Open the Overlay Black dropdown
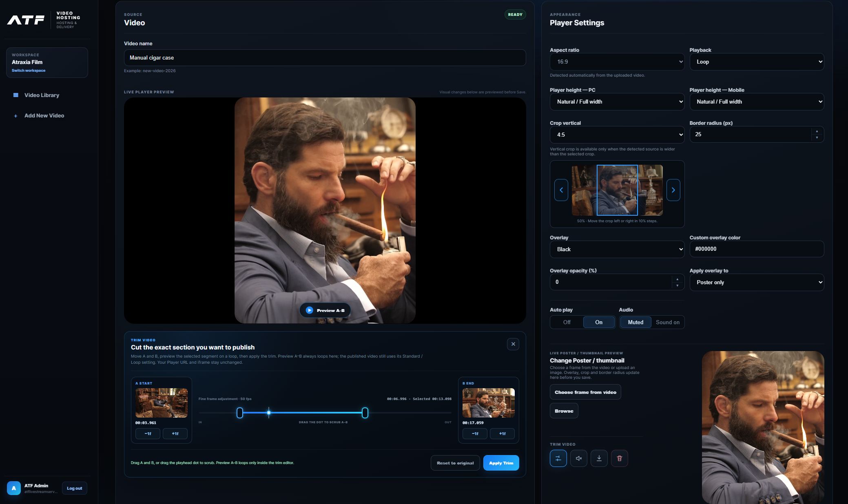 (x=617, y=249)
